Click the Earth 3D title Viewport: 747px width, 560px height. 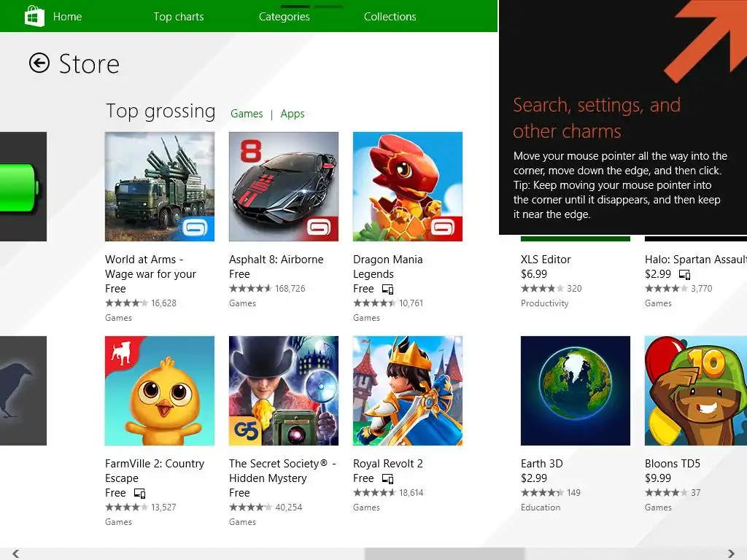(x=542, y=464)
